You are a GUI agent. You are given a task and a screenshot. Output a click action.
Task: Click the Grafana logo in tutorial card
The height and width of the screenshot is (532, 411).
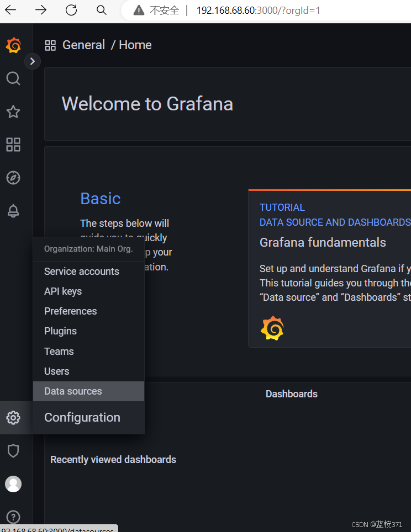click(x=272, y=328)
